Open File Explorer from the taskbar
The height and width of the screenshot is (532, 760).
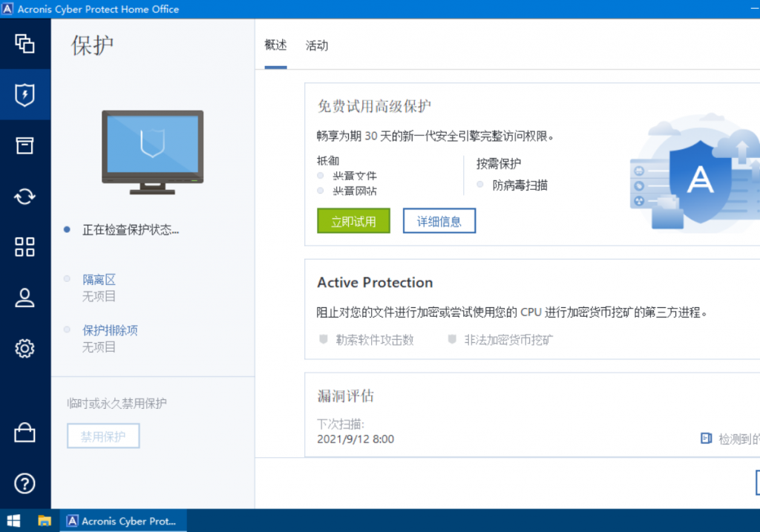tap(45, 521)
